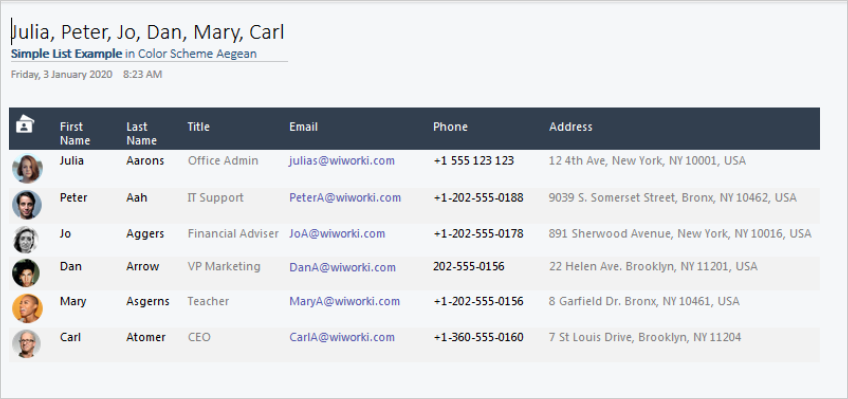Click Julia's phone number +1 555 123 123

[x=474, y=161]
